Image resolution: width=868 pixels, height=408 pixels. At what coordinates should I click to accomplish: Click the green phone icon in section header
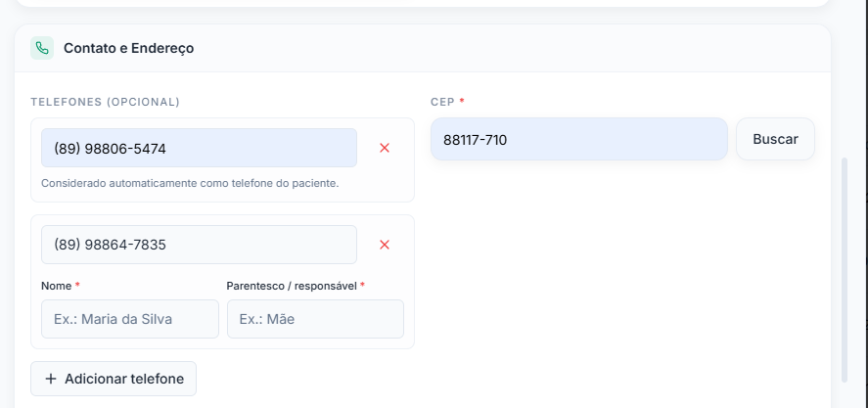[42, 48]
